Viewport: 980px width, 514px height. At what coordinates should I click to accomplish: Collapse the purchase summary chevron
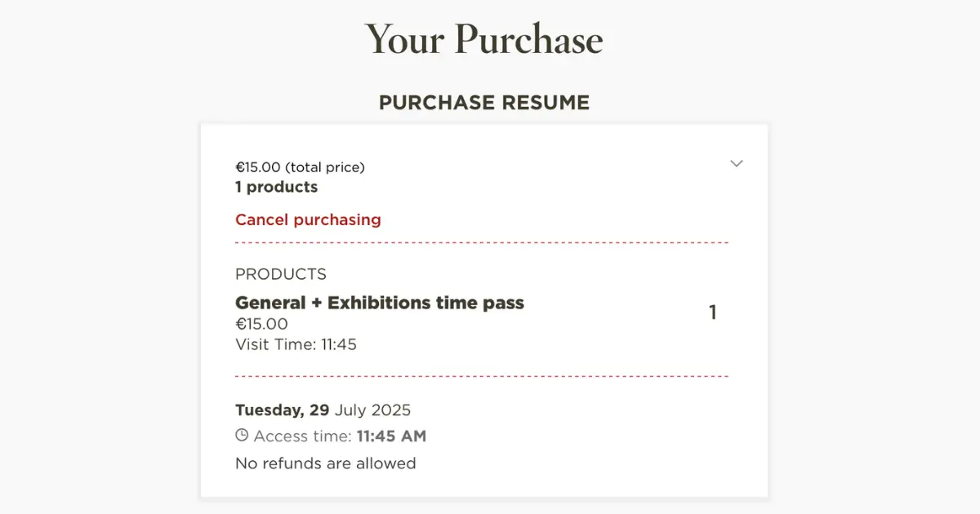pyautogui.click(x=736, y=163)
